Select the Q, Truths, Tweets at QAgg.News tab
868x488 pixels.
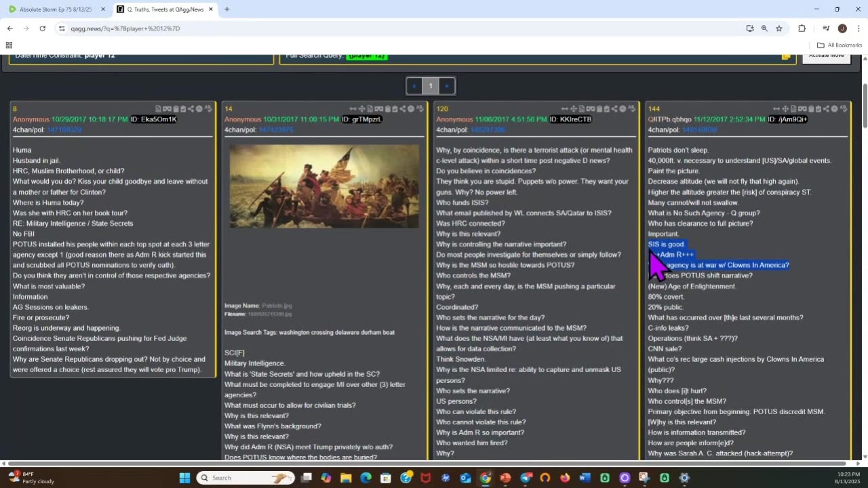pos(164,9)
